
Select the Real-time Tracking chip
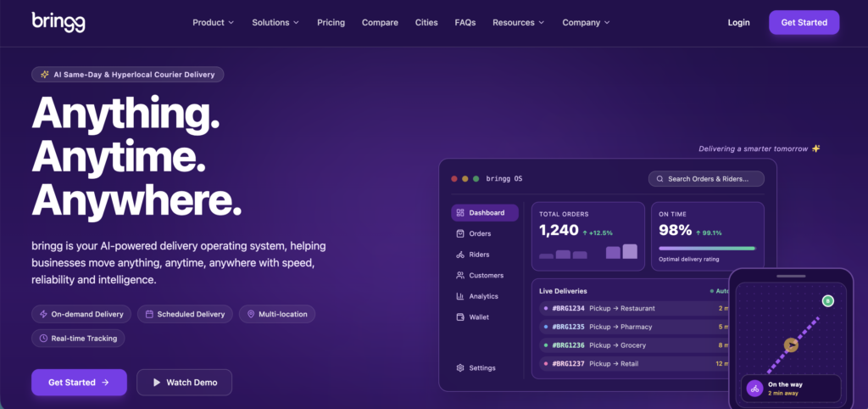(x=78, y=338)
